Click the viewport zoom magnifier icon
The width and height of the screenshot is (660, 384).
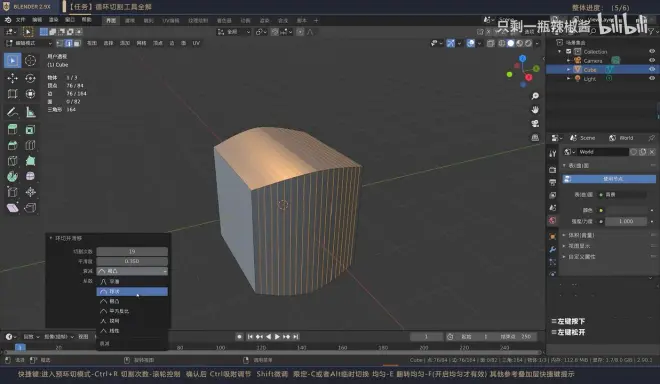[x=535, y=96]
